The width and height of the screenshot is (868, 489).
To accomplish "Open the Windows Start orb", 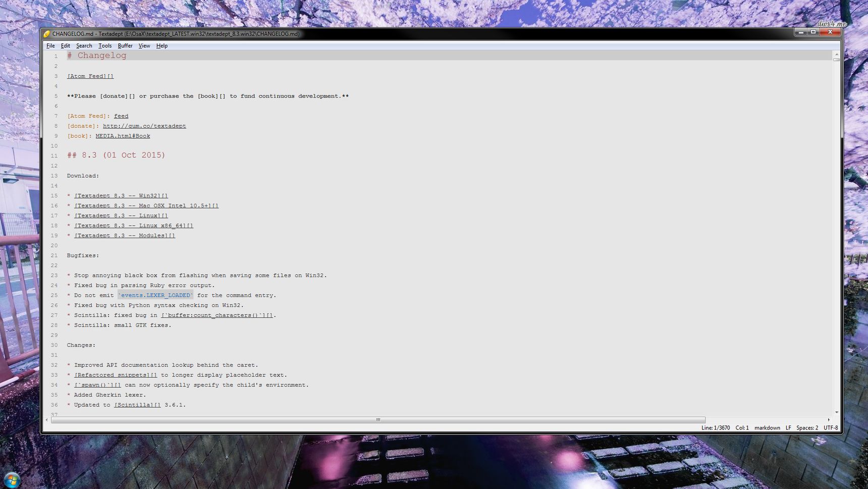I will point(12,479).
